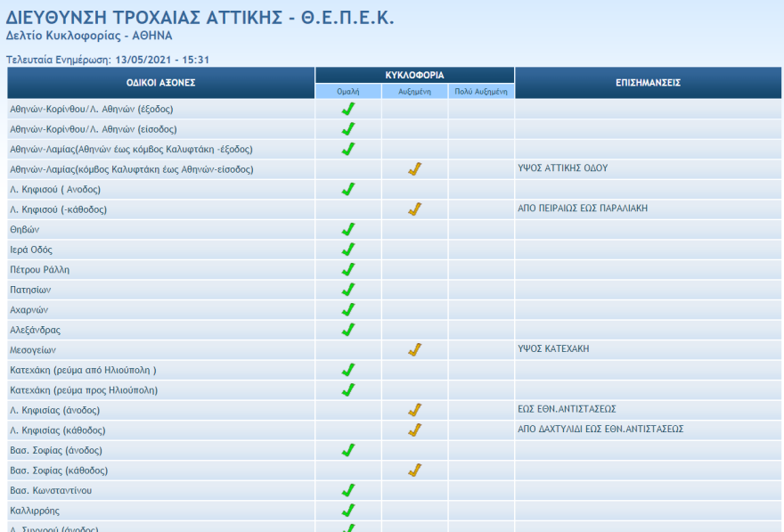
Task: Click green checkmark for Πατησίων row
Action: click(348, 290)
